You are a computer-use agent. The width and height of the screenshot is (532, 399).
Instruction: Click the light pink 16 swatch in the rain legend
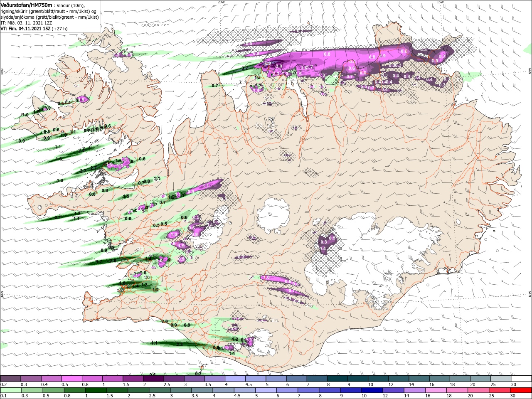coord(436,390)
